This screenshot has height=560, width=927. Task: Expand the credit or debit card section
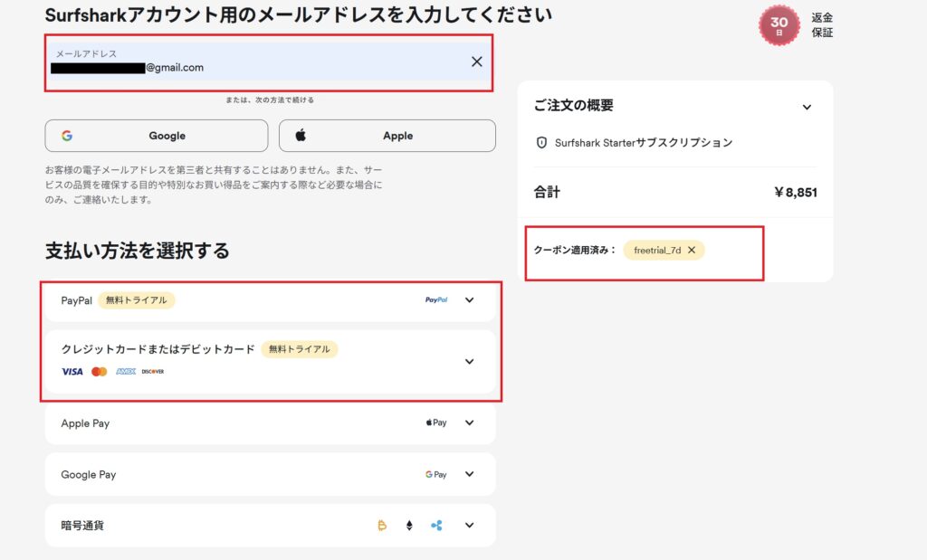[470, 361]
